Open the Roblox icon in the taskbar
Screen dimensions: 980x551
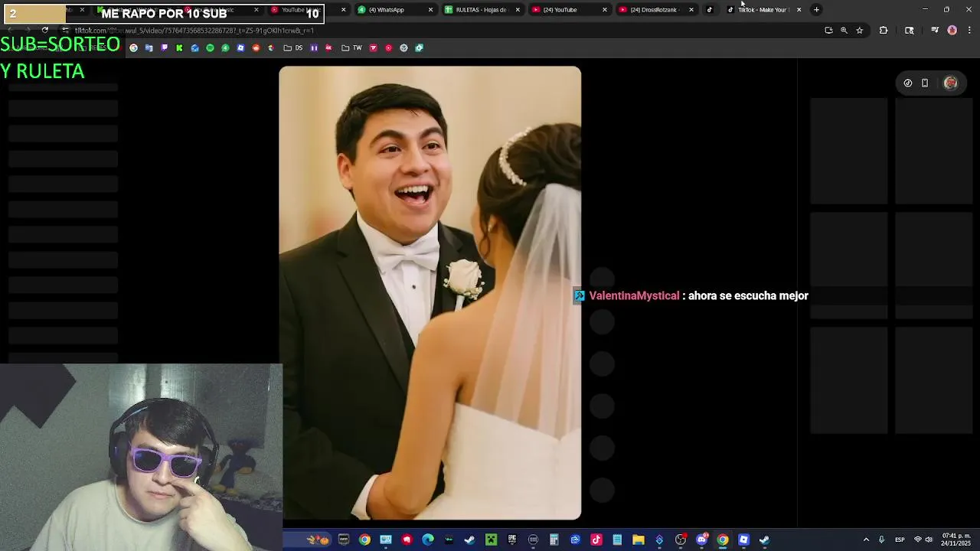743,540
